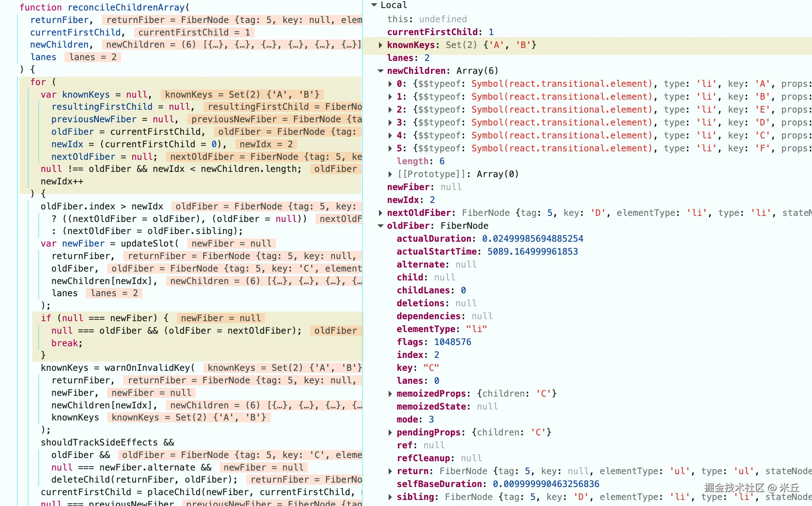Expand newChildren item 0 with key 'A'

pos(390,84)
